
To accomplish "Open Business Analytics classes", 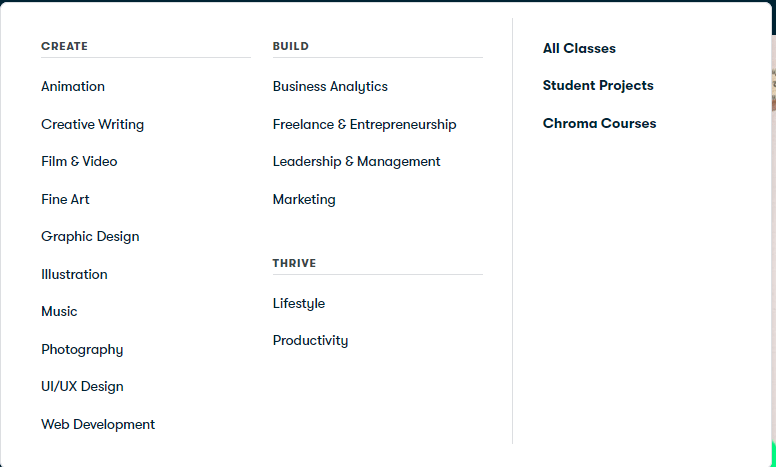I will 330,87.
